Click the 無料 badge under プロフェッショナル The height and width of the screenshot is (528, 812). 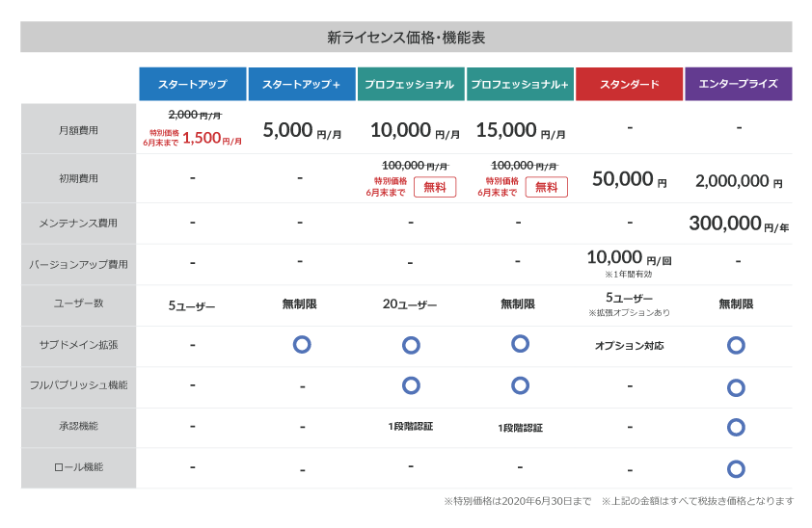pos(435,187)
